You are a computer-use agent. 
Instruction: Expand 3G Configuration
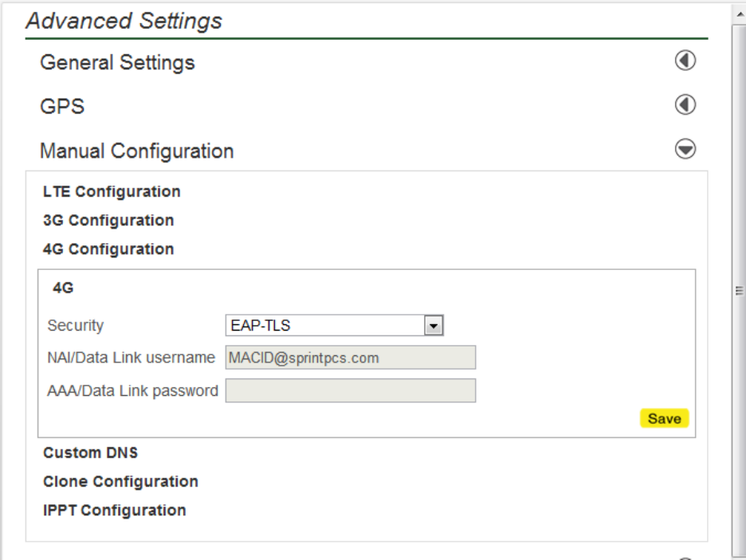coord(108,221)
